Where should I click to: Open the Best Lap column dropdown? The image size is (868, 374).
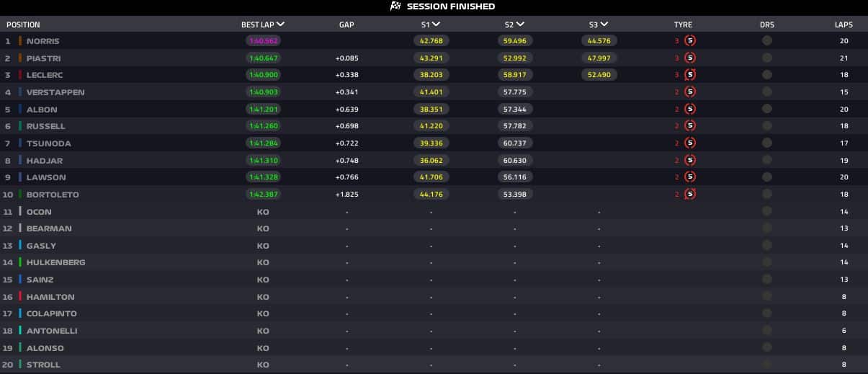(x=281, y=25)
